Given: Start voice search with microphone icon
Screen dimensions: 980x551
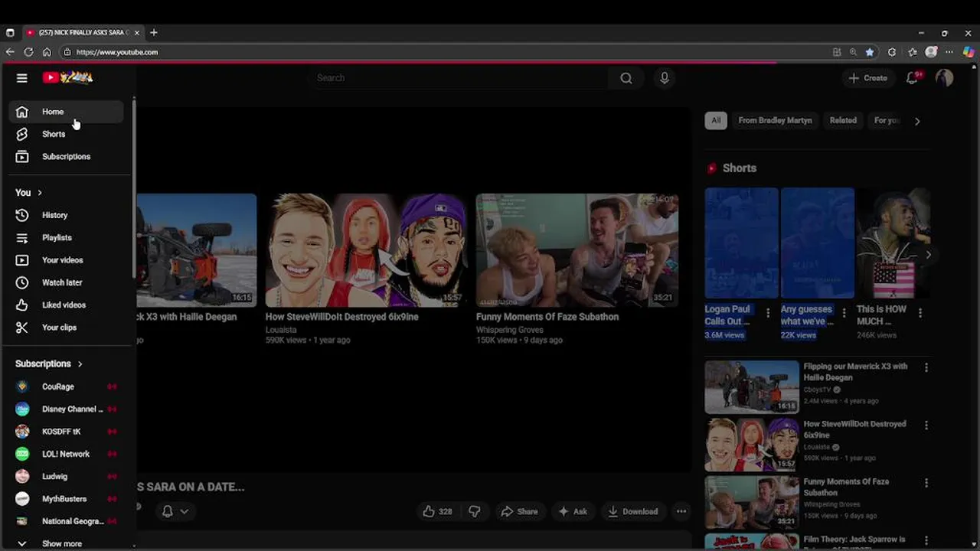Looking at the screenshot, I should click(x=665, y=78).
